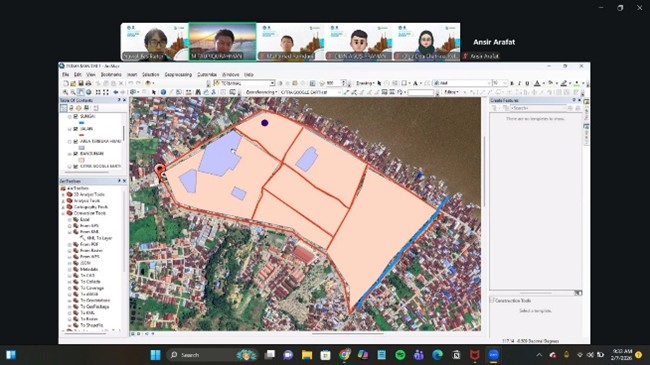This screenshot has width=650, height=365.
Task: Expand the Analysis Tools toolbox
Action: 63,201
